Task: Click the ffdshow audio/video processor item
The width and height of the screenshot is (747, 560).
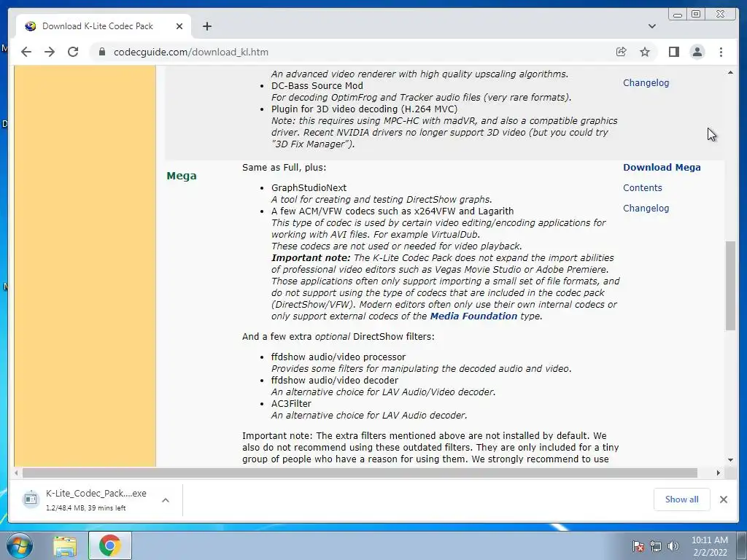Action: click(338, 357)
